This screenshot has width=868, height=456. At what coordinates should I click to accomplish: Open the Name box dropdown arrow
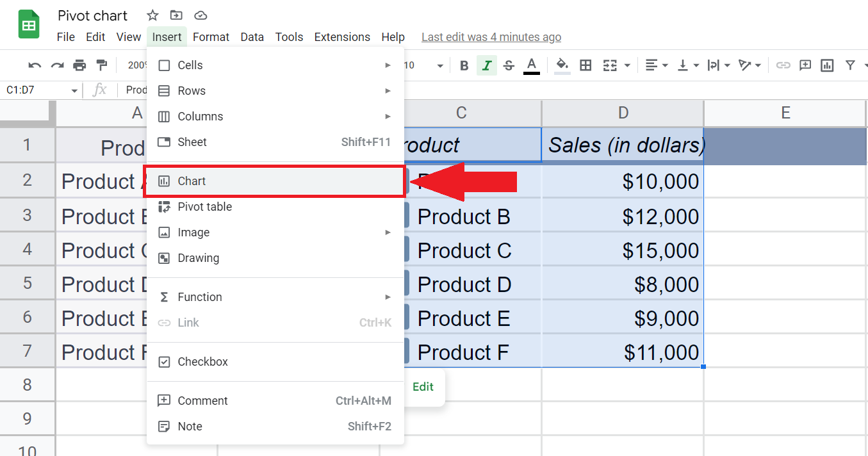tap(74, 91)
